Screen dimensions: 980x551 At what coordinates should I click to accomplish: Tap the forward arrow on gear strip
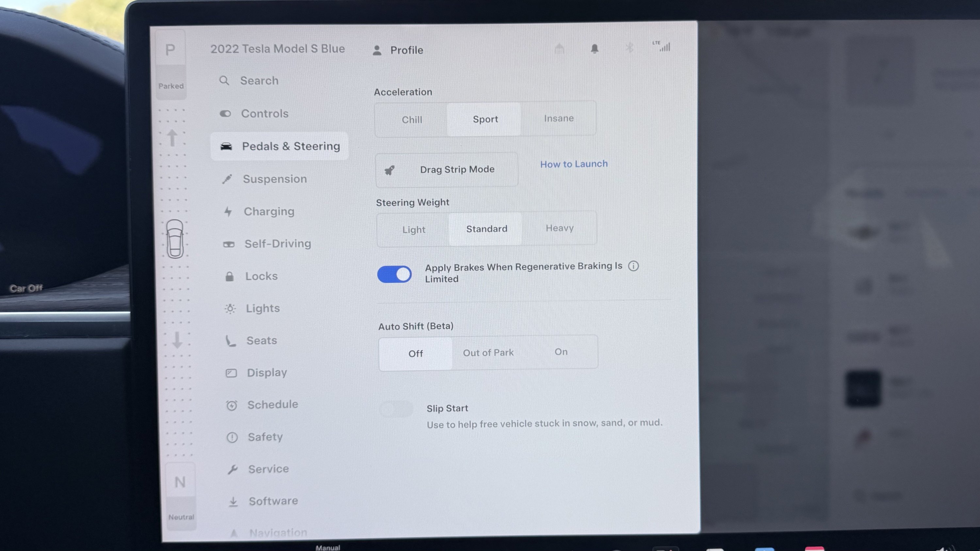coord(172,138)
